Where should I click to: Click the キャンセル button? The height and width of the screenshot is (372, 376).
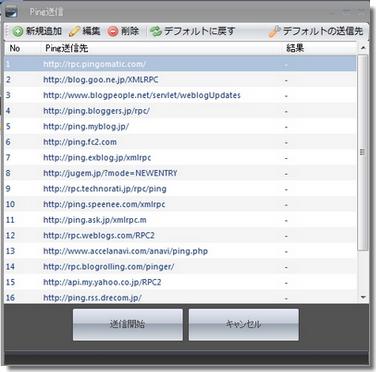tap(244, 324)
